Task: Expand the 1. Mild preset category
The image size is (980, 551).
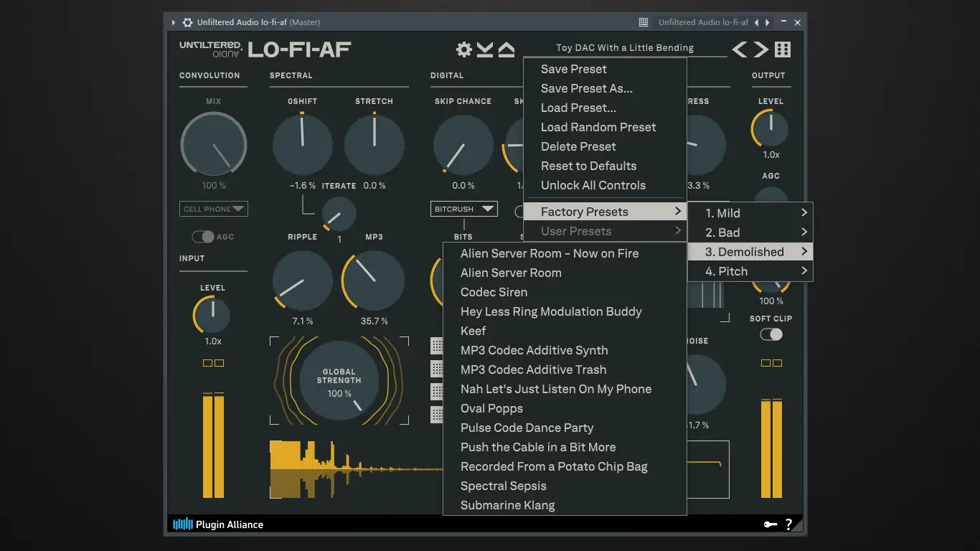Action: 750,213
